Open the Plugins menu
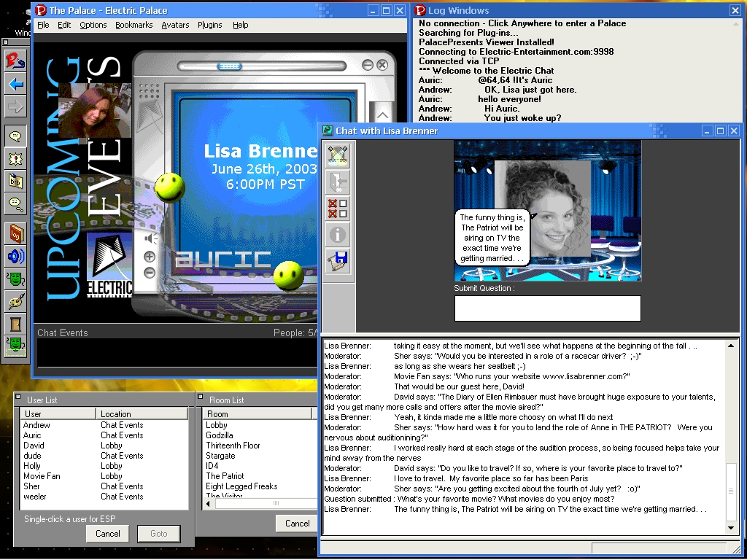 210,25
